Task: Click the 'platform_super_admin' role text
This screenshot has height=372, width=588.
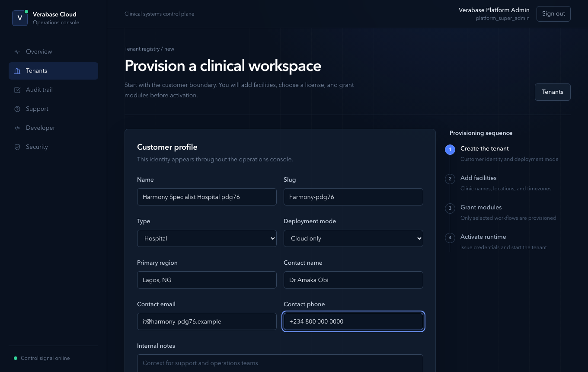Action: (502, 18)
